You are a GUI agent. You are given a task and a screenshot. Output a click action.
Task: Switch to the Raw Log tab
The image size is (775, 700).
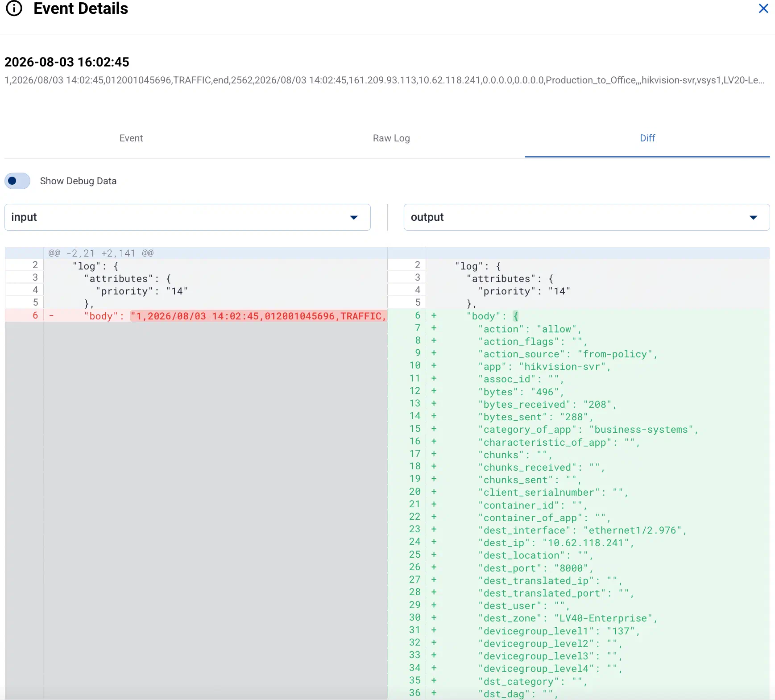coord(391,138)
